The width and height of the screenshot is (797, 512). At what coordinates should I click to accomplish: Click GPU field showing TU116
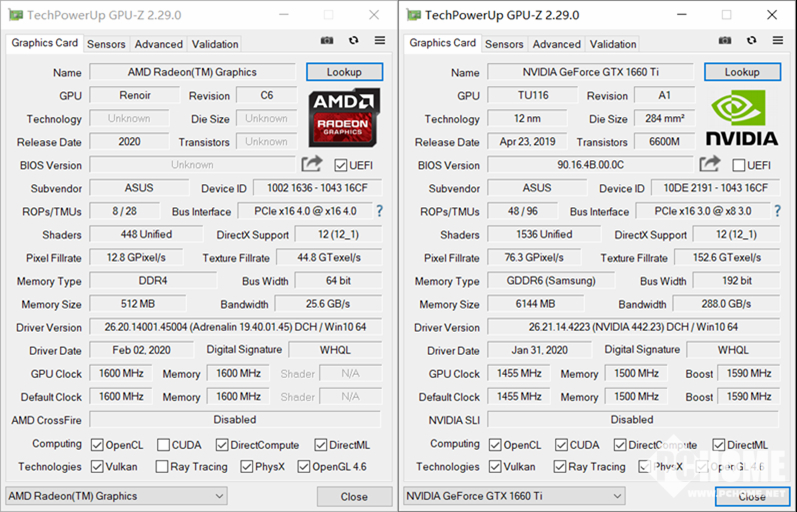click(x=533, y=95)
